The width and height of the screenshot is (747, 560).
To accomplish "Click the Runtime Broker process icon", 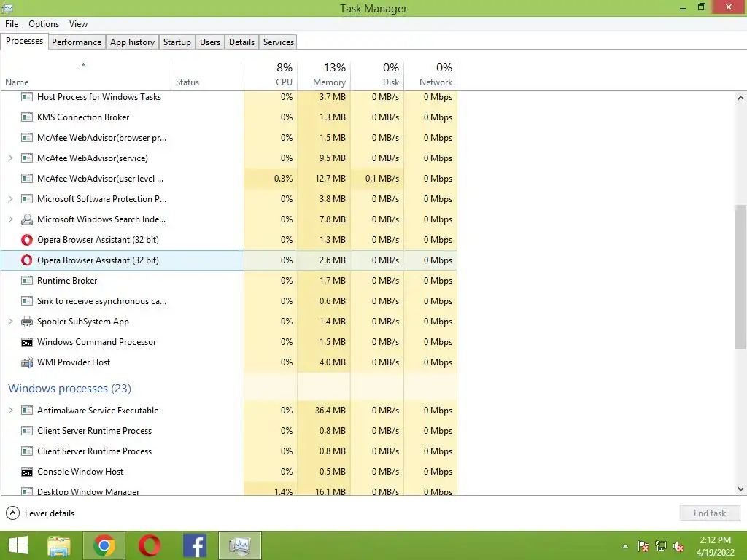I will pyautogui.click(x=27, y=281).
